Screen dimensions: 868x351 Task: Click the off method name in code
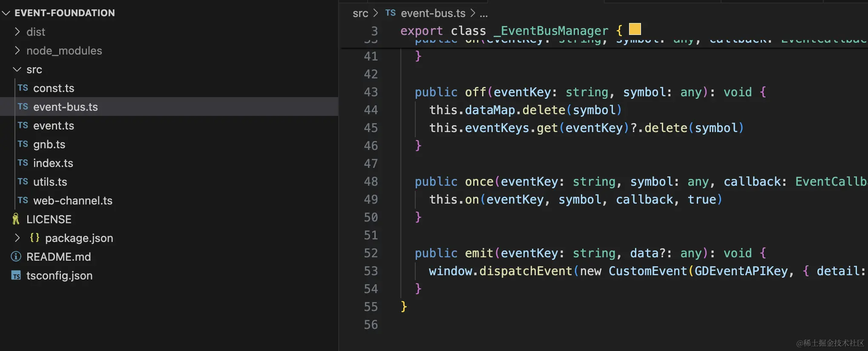(x=475, y=92)
